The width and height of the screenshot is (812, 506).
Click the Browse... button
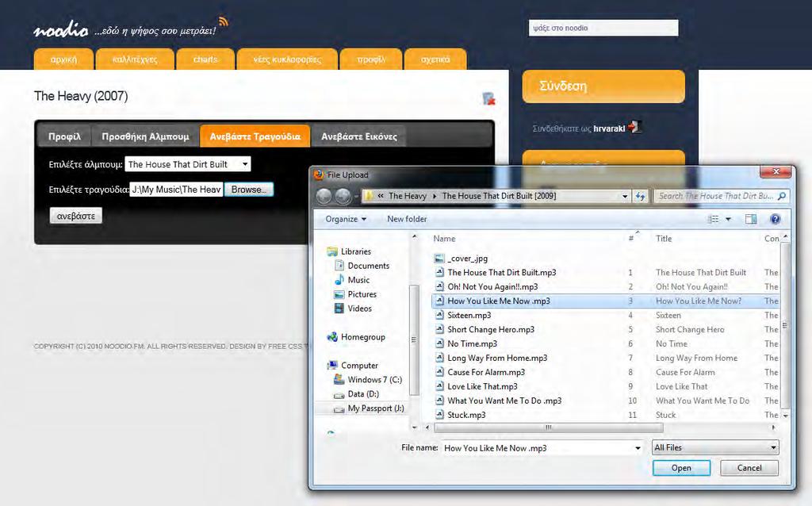click(x=248, y=190)
